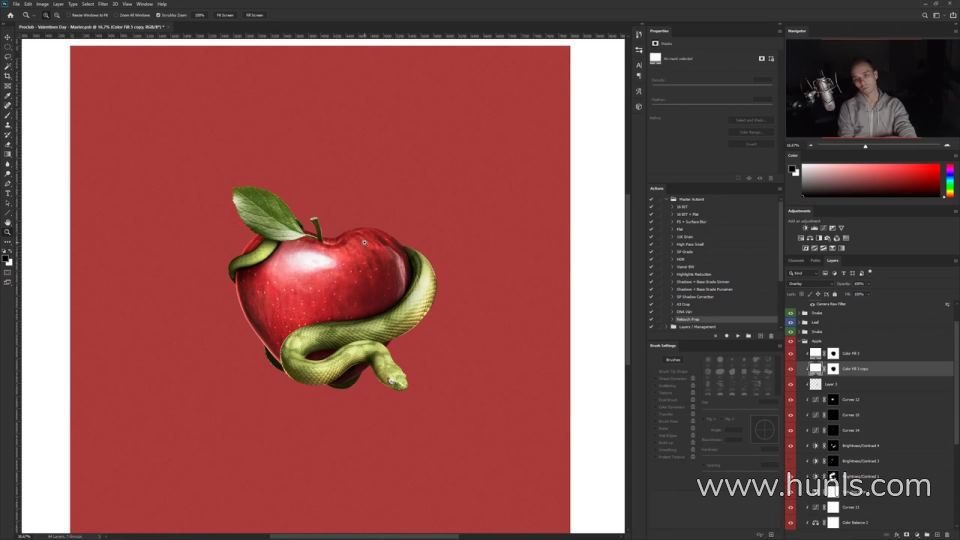Screen dimensions: 960x540
Task: Hide the Leaf group layer
Action: tap(790, 322)
